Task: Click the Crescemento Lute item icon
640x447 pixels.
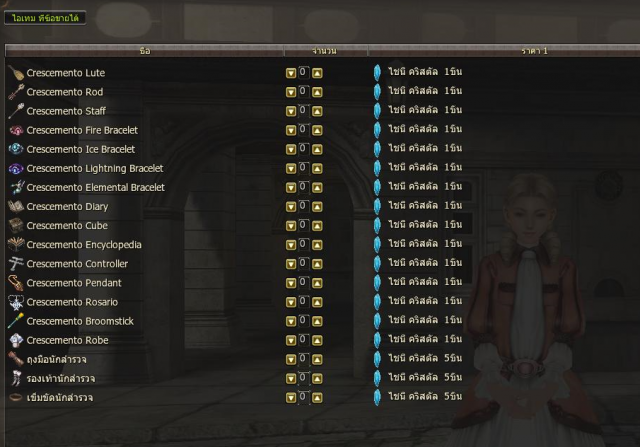Action: (x=16, y=73)
